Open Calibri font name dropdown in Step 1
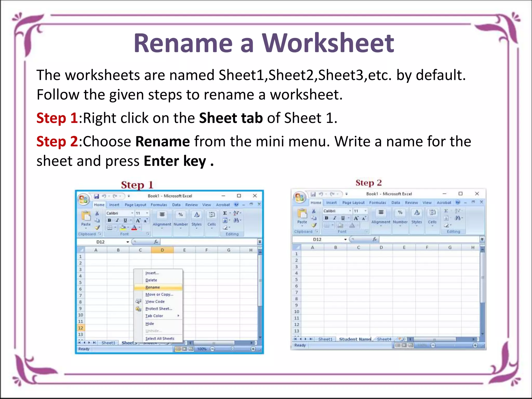The image size is (532, 399). 132,213
